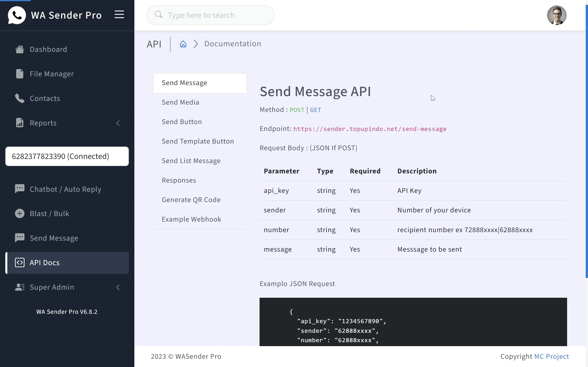Open Blast / Bulk page
The image size is (588, 367).
point(49,214)
